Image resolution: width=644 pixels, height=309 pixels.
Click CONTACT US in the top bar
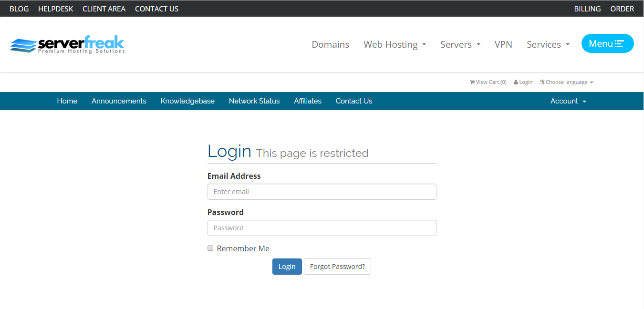(156, 9)
